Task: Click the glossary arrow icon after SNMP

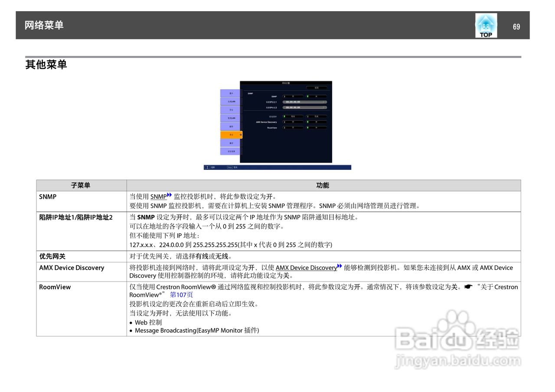Action: coord(170,195)
